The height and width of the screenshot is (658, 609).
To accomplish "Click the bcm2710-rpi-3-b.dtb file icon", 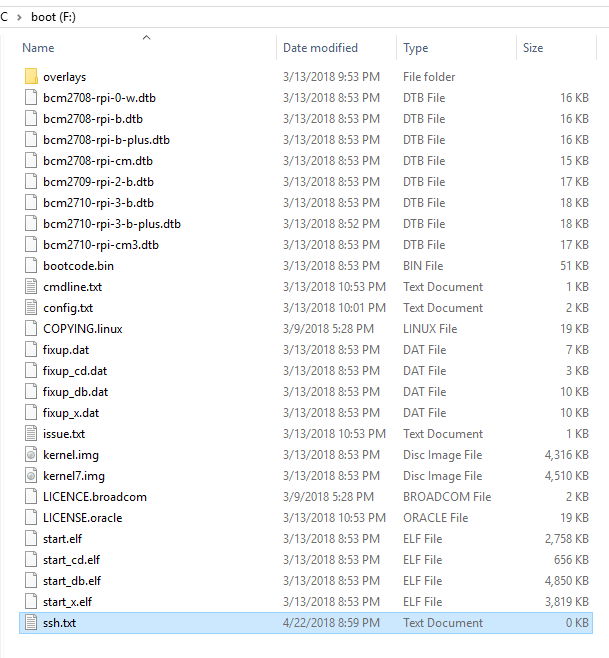I will (31, 202).
